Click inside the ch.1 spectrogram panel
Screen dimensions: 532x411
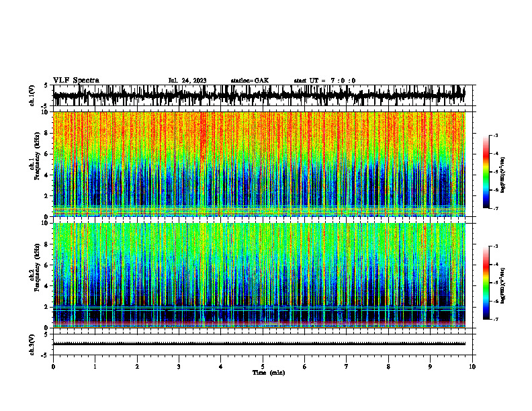(x=259, y=164)
